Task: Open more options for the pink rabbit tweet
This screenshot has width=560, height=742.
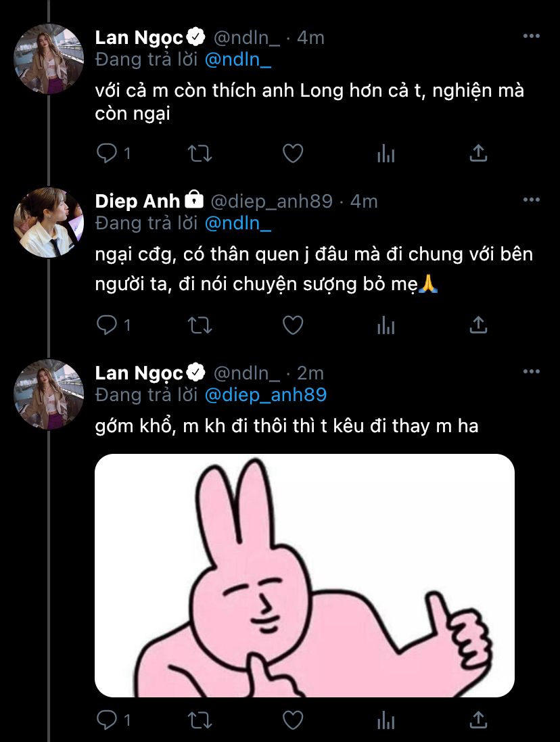Action: pyautogui.click(x=532, y=371)
